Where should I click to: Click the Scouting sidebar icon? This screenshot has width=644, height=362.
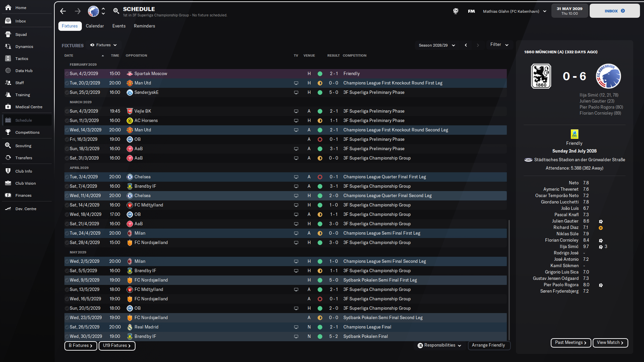[8, 145]
